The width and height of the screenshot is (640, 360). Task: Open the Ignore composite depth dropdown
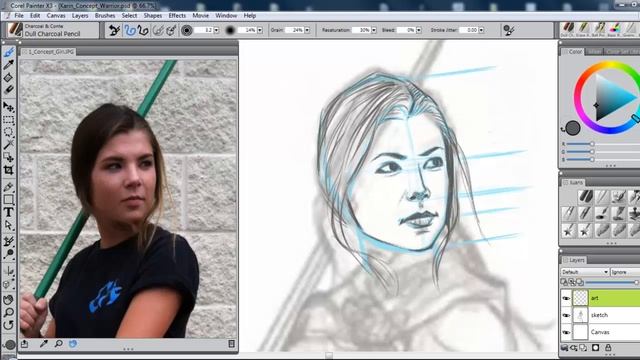(625, 272)
